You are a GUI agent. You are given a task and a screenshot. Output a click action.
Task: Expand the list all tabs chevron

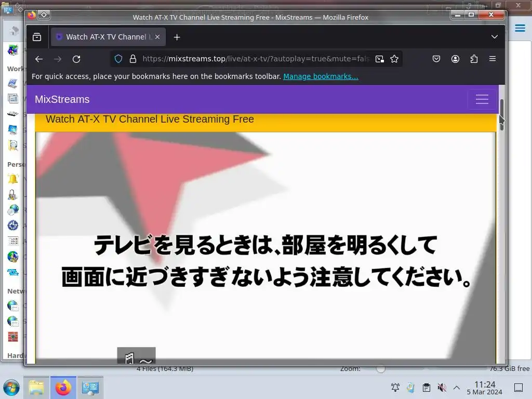(x=495, y=37)
